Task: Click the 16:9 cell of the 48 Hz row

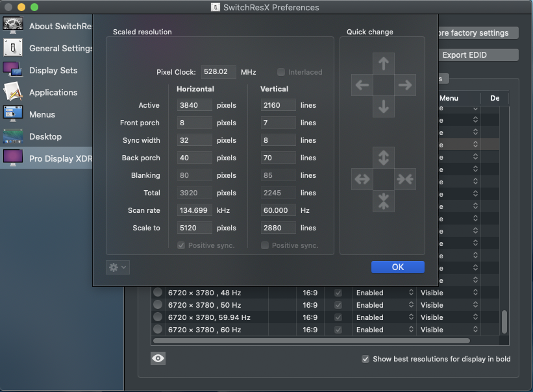Action: pyautogui.click(x=310, y=293)
